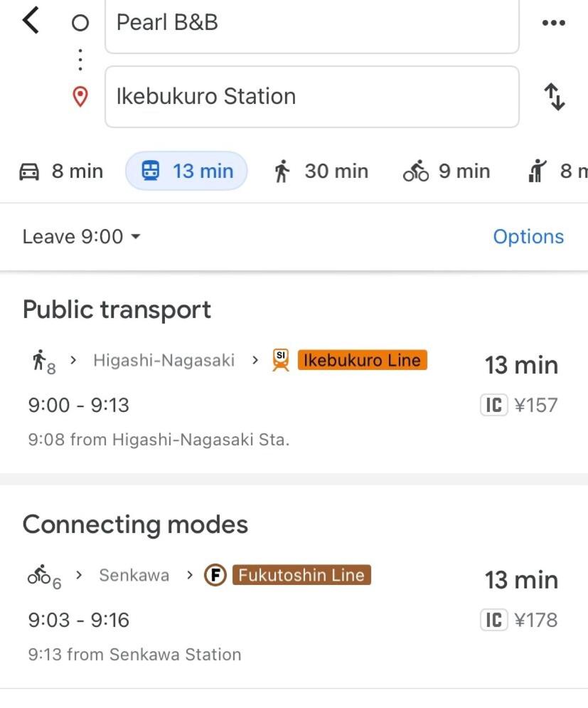The width and height of the screenshot is (588, 708).
Task: Select the driving 8 min tab
Action: [x=61, y=171]
